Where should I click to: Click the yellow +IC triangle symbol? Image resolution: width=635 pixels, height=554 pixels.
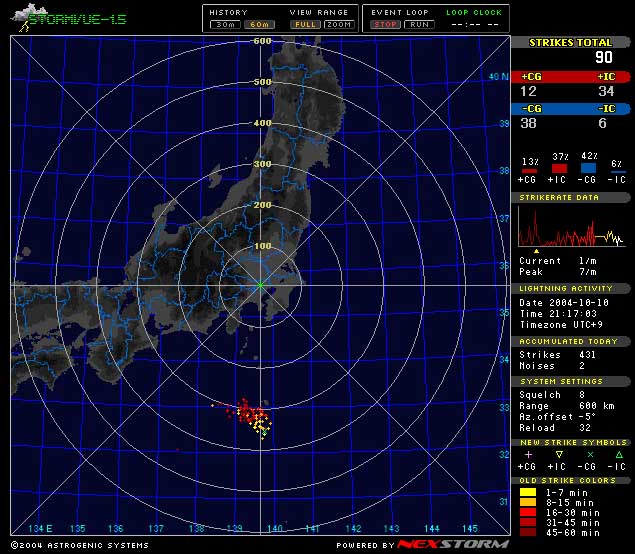pos(559,454)
